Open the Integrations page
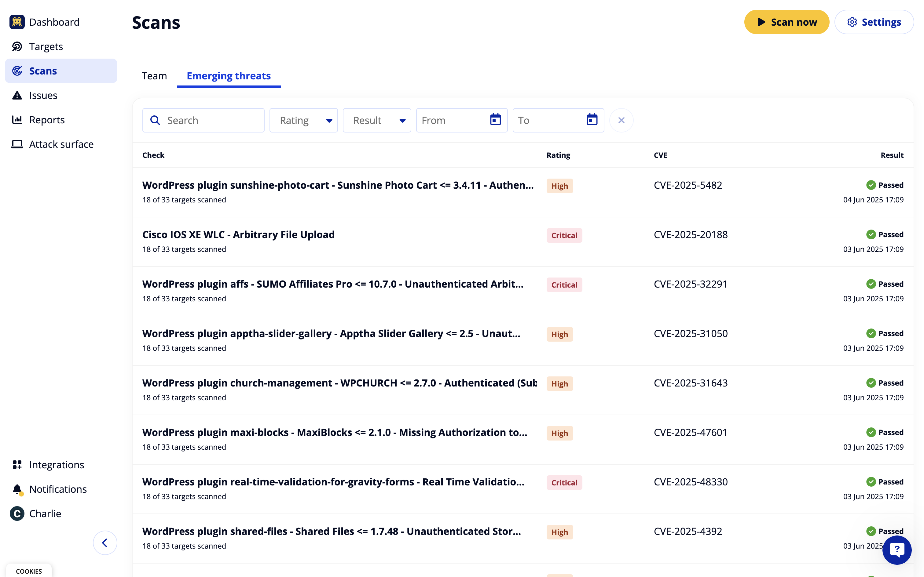Image resolution: width=924 pixels, height=577 pixels. tap(57, 465)
